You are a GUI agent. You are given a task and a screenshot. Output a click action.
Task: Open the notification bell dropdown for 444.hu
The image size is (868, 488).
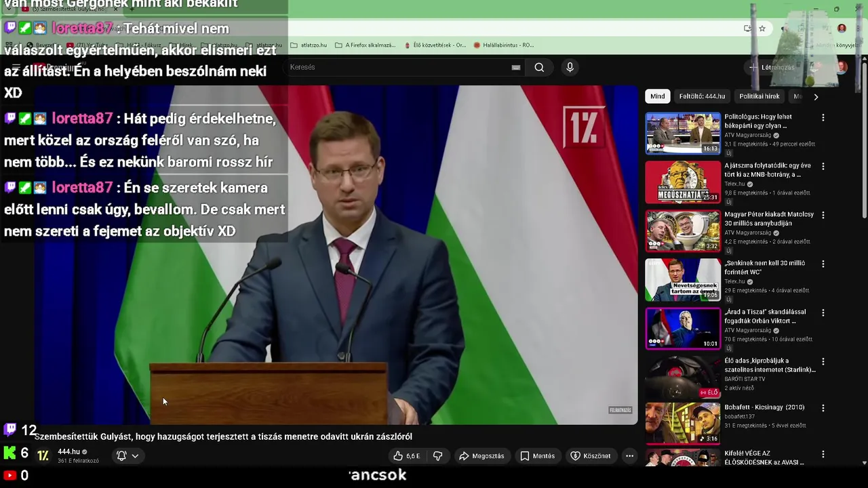pyautogui.click(x=127, y=456)
